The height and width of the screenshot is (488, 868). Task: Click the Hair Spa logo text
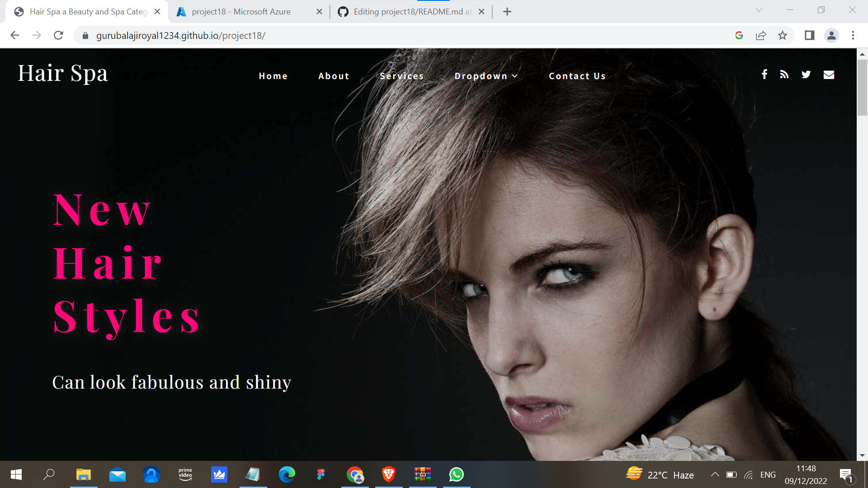pos(63,73)
